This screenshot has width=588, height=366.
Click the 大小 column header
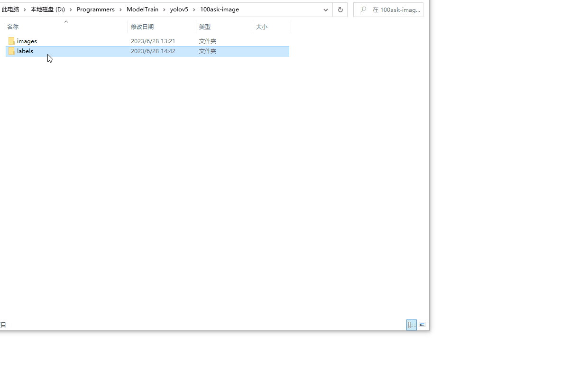pyautogui.click(x=262, y=27)
